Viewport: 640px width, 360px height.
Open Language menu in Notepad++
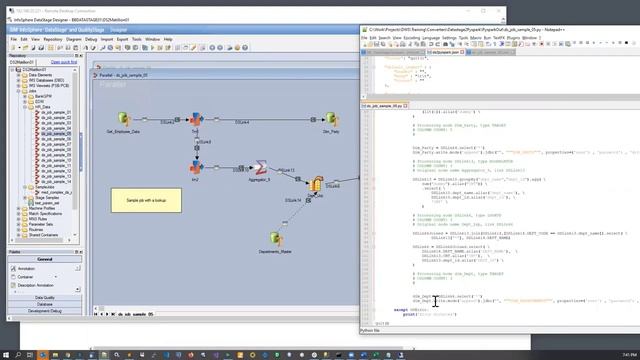click(431, 38)
